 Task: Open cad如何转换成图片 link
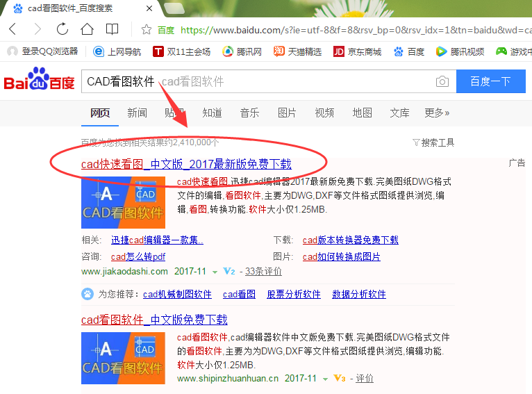point(341,256)
